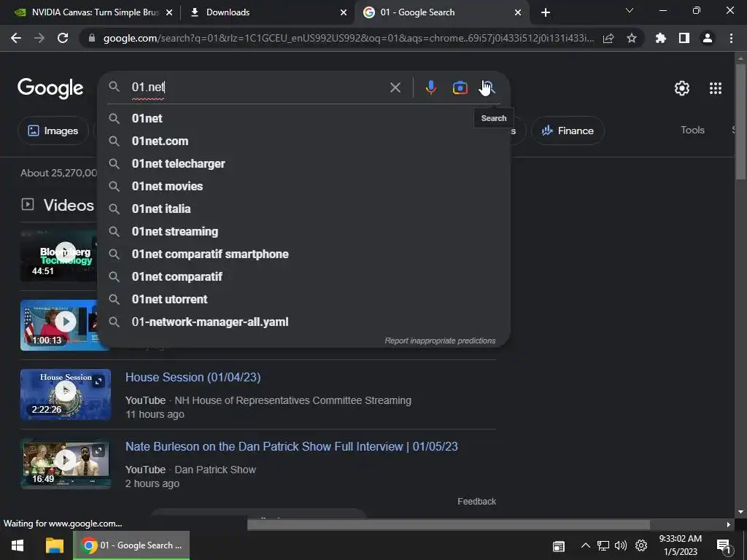
Task: Choose suggestion 01net comparatif smartphone
Action: [x=303, y=254]
